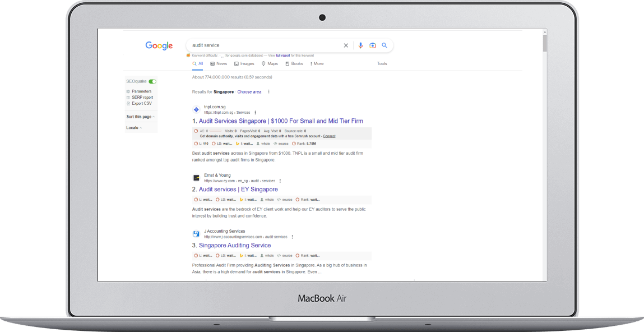Viewport: 644px width, 332px height.
Task: Click the blue magnifier search icon
Action: [x=384, y=45]
